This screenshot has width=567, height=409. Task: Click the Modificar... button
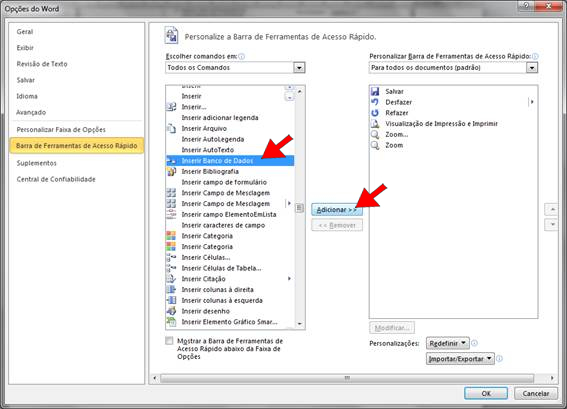coord(392,328)
